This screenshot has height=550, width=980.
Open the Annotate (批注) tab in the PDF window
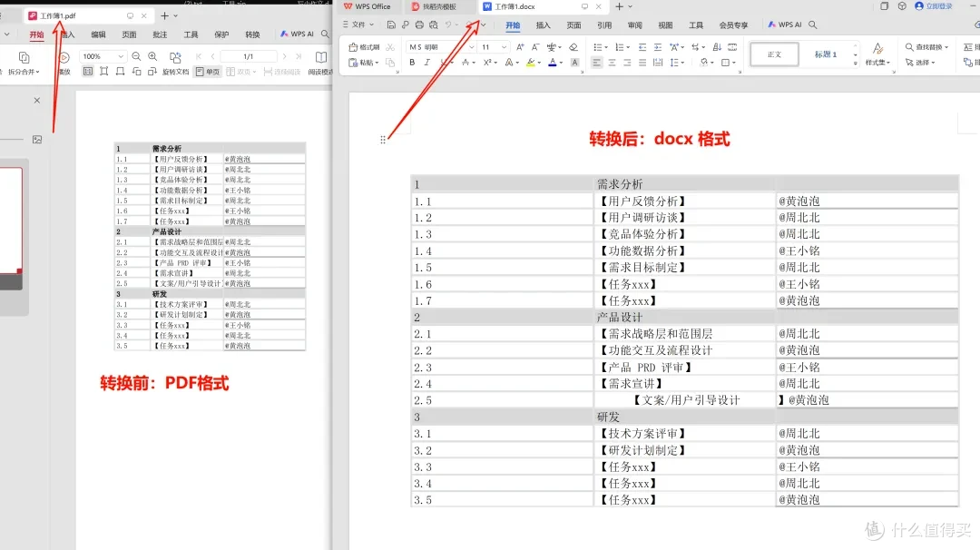tap(160, 35)
